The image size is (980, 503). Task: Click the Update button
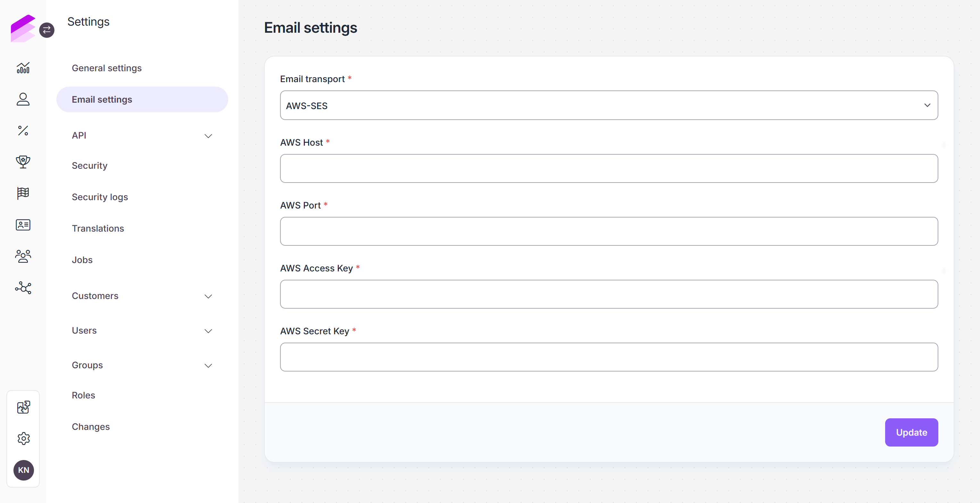911,432
